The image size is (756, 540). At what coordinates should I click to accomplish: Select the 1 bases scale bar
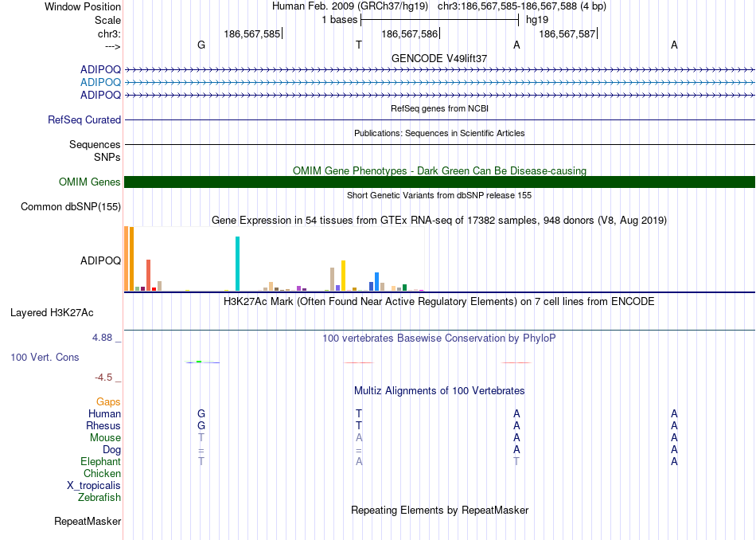click(439, 20)
